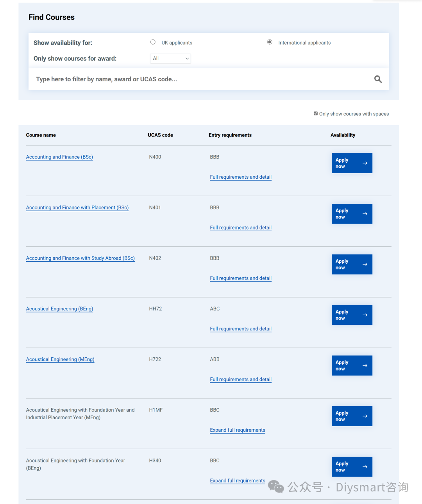
Task: Open the award filter dropdown set to All
Action: tap(170, 59)
